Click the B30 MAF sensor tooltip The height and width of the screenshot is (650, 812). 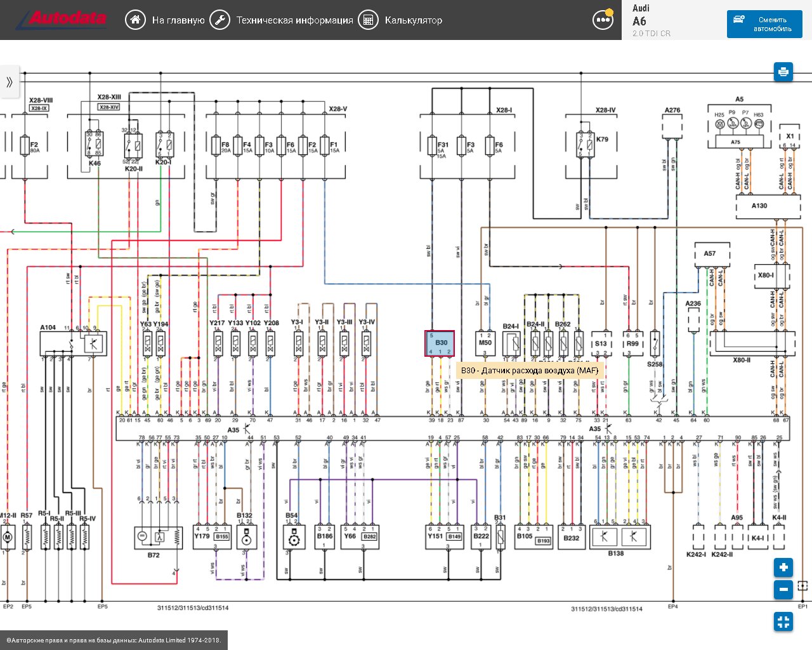529,371
